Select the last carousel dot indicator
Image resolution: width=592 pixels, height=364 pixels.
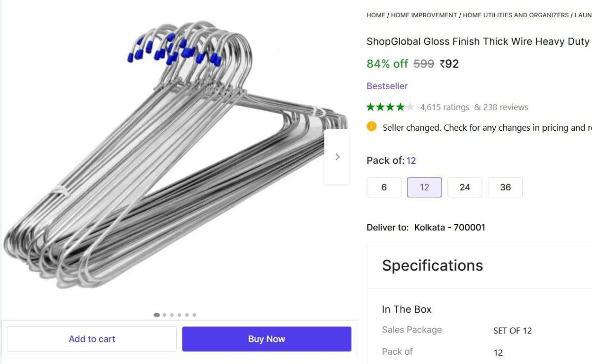(x=194, y=315)
